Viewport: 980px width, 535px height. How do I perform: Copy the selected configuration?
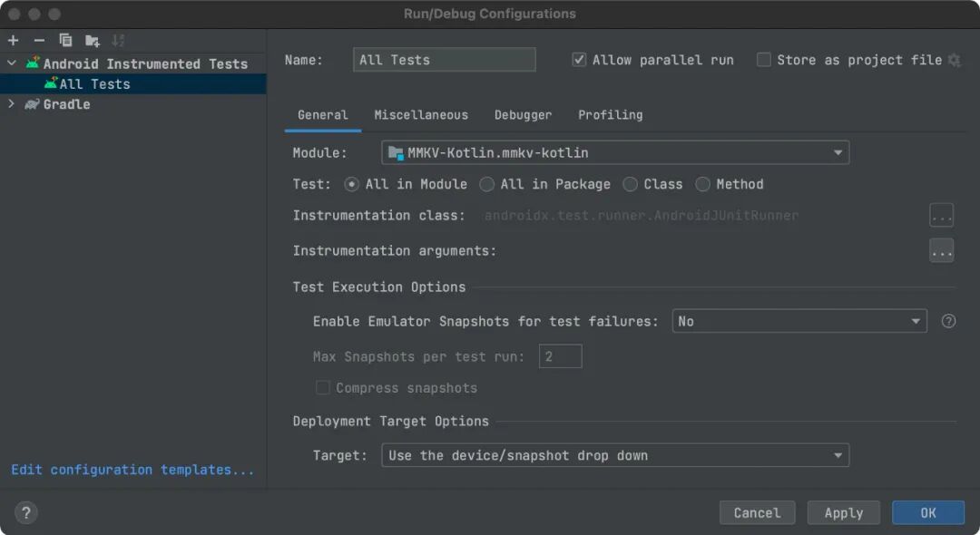pos(65,41)
